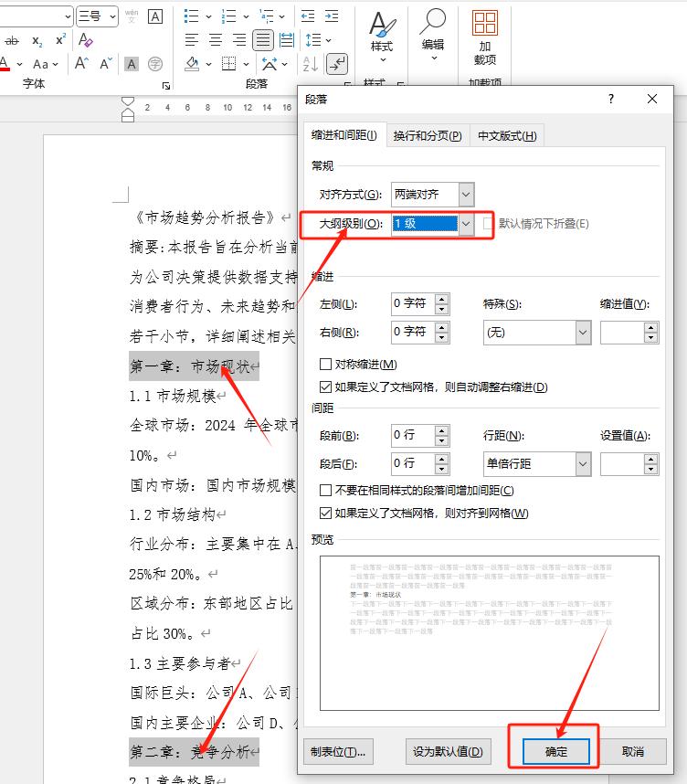This screenshot has width=687, height=784.
Task: Click the bullet list icon
Action: (192, 16)
